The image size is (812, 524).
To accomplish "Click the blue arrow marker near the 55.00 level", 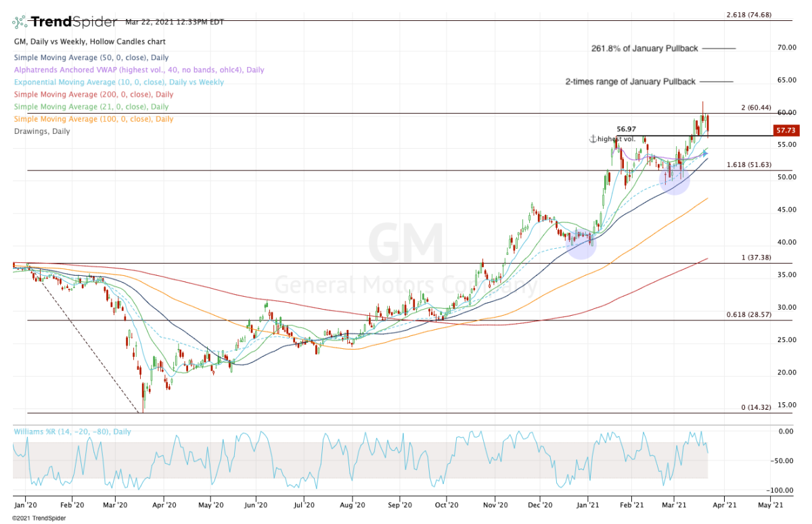I will pyautogui.click(x=706, y=152).
